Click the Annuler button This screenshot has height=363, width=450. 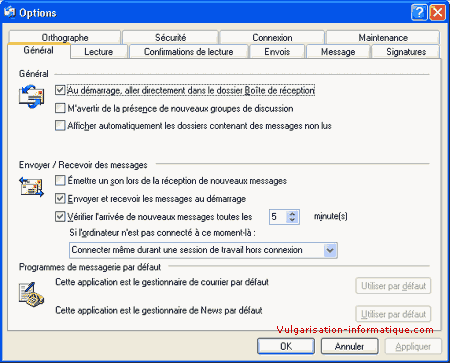tap(349, 346)
